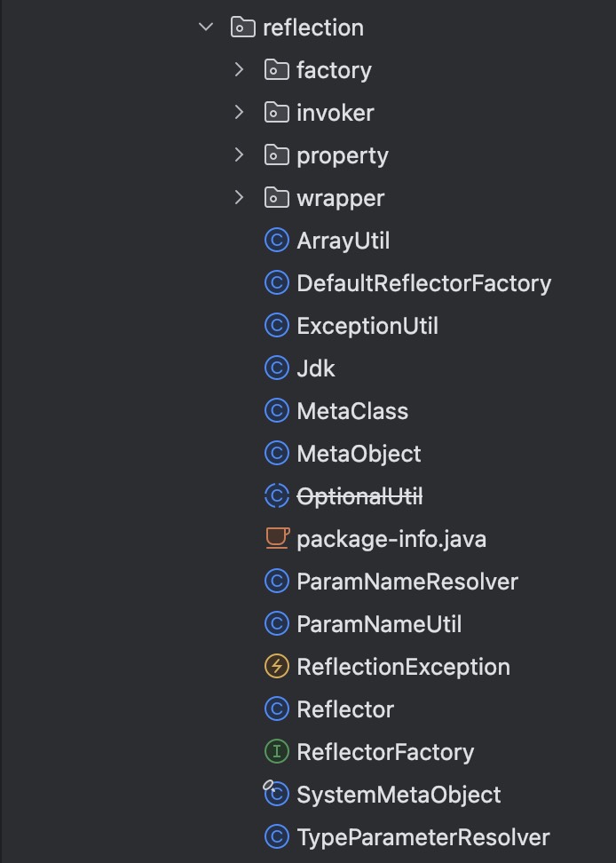
Task: Click the reflection package folder icon
Action: [243, 28]
